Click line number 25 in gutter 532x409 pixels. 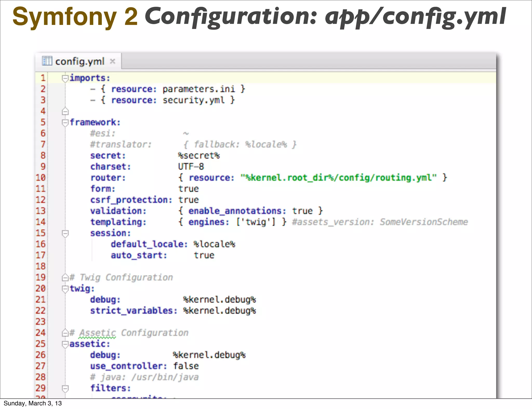(x=41, y=344)
